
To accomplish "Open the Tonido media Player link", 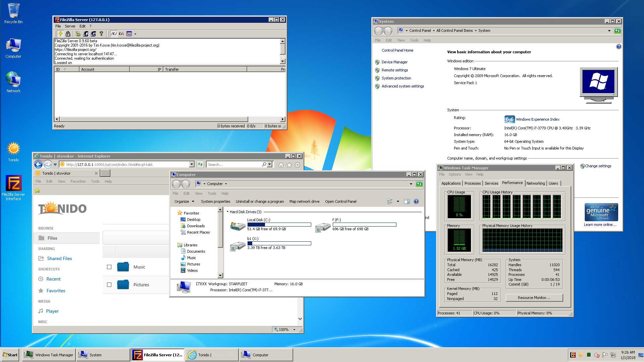I will click(x=52, y=311).
